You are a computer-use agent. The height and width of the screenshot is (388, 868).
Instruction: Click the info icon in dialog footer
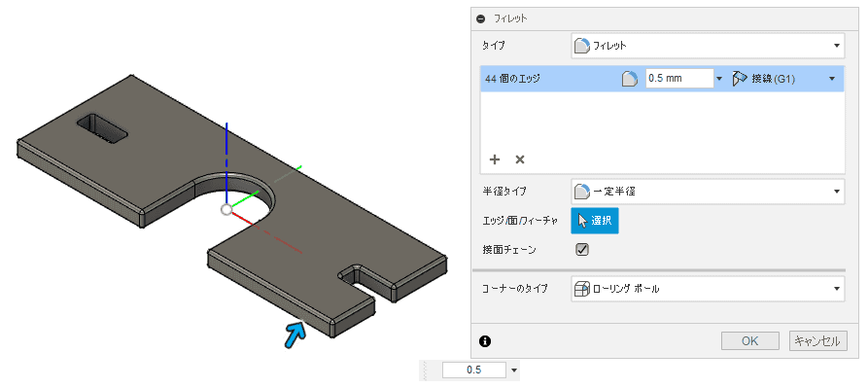pos(485,341)
